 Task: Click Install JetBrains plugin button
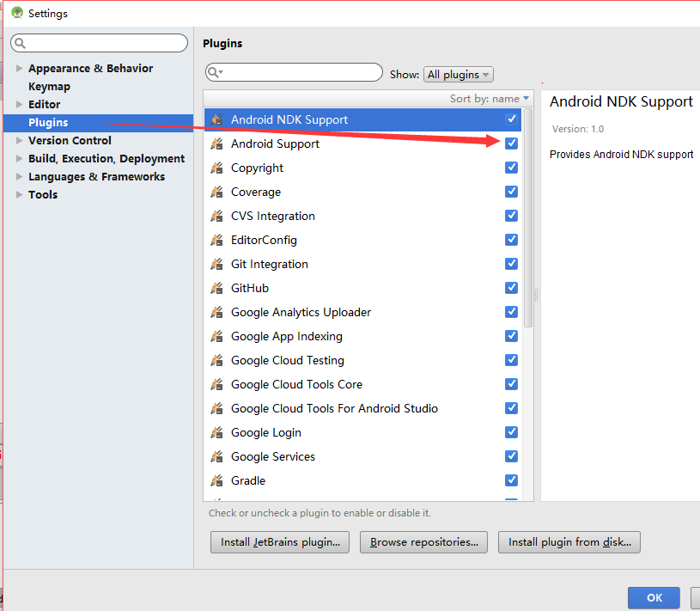click(280, 542)
